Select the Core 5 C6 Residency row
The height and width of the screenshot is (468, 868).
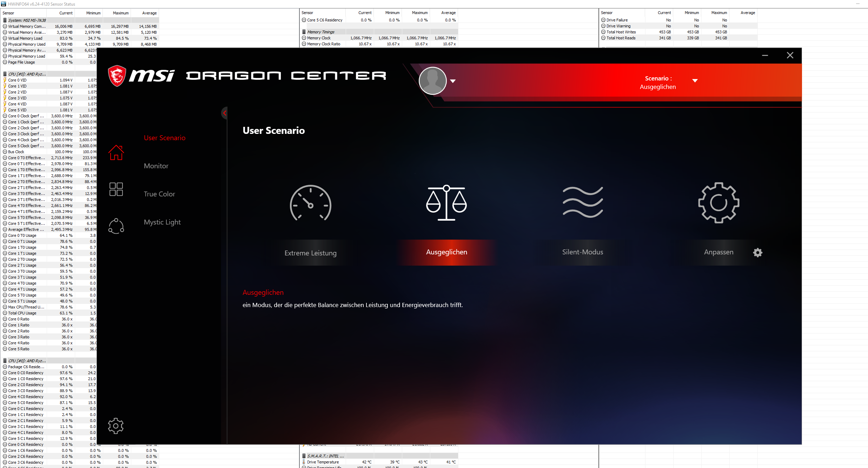379,20
